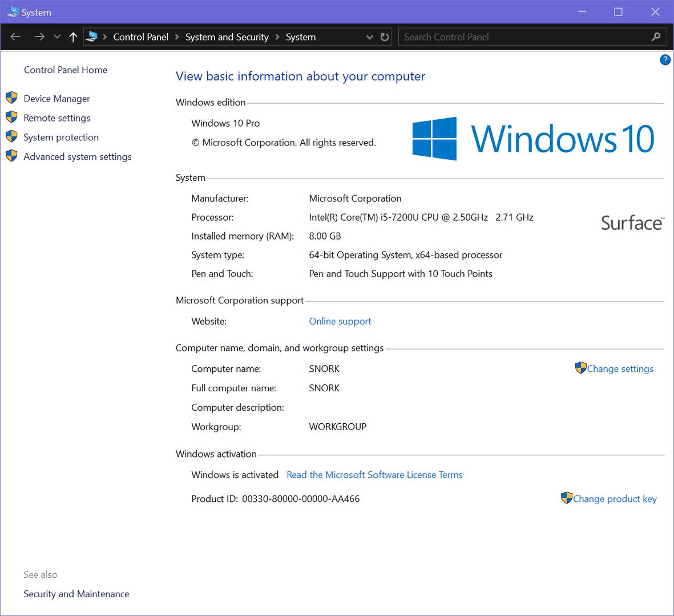Click the computer icon in address bar

(x=92, y=37)
